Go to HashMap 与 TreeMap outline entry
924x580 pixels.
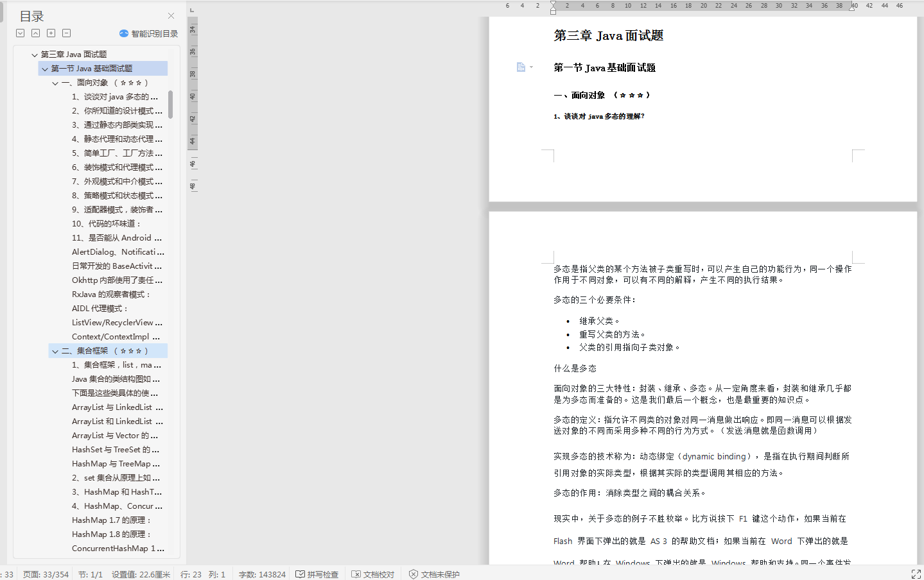click(x=116, y=464)
